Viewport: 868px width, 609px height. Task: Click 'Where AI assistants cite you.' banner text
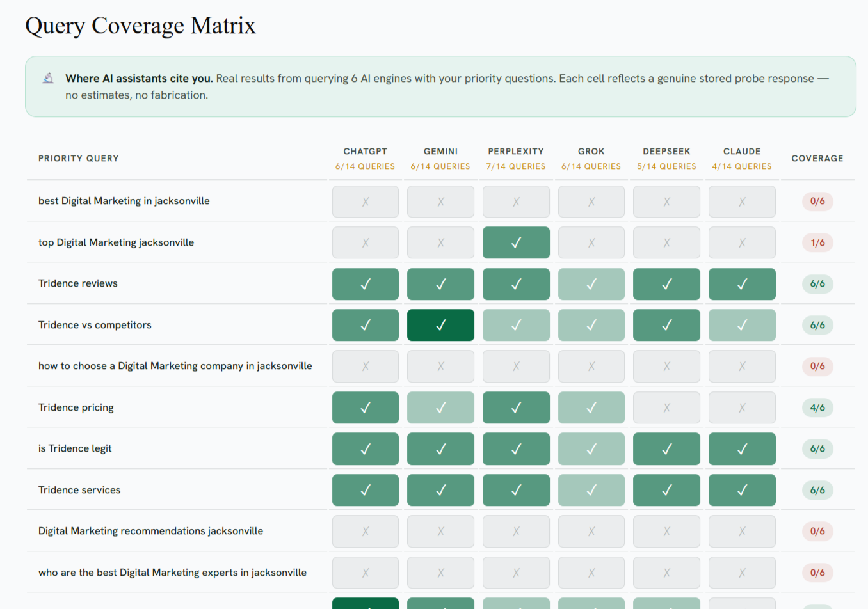pyautogui.click(x=139, y=78)
